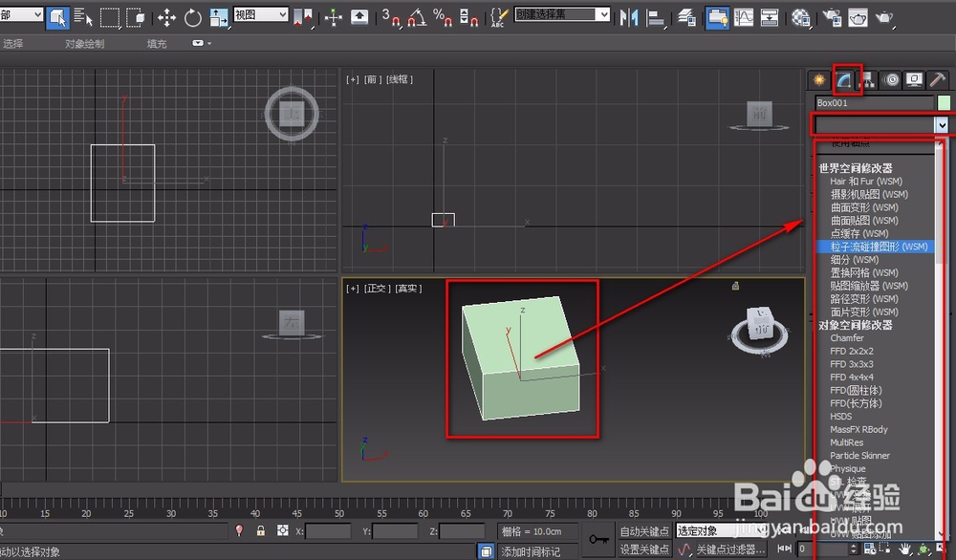Open Material Editor

800,17
